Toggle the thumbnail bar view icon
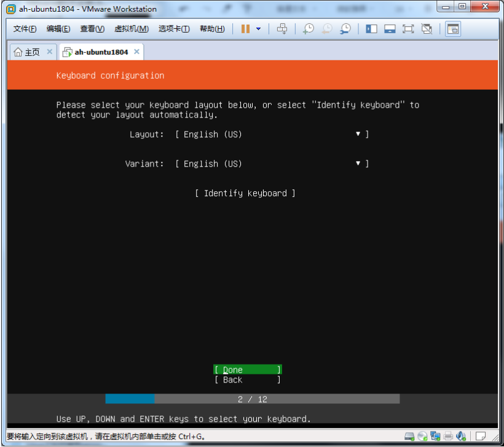The height and width of the screenshot is (447, 504). pos(390,29)
